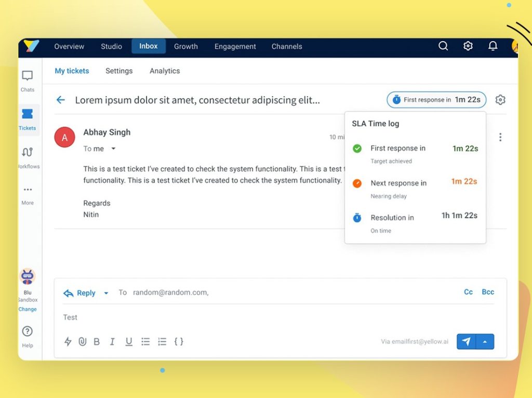Collapse the First response SLA timer pill
The width and height of the screenshot is (532, 398).
pyautogui.click(x=436, y=100)
